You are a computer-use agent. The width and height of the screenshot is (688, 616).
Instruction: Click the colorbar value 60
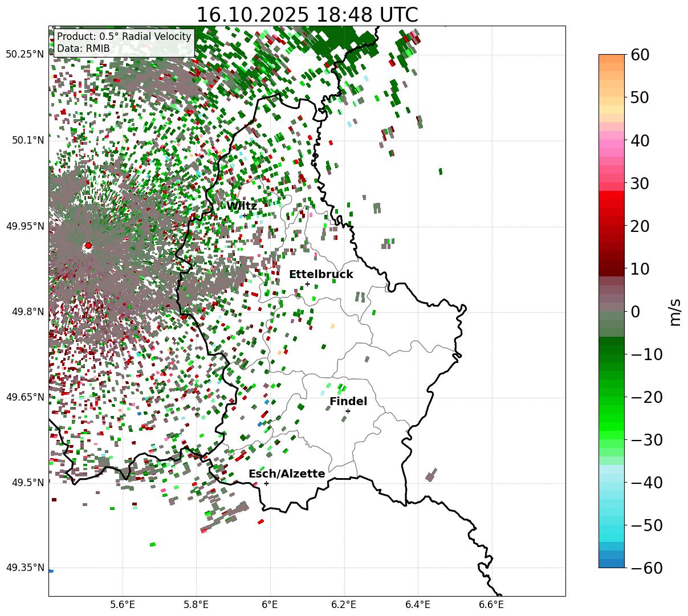coord(639,55)
